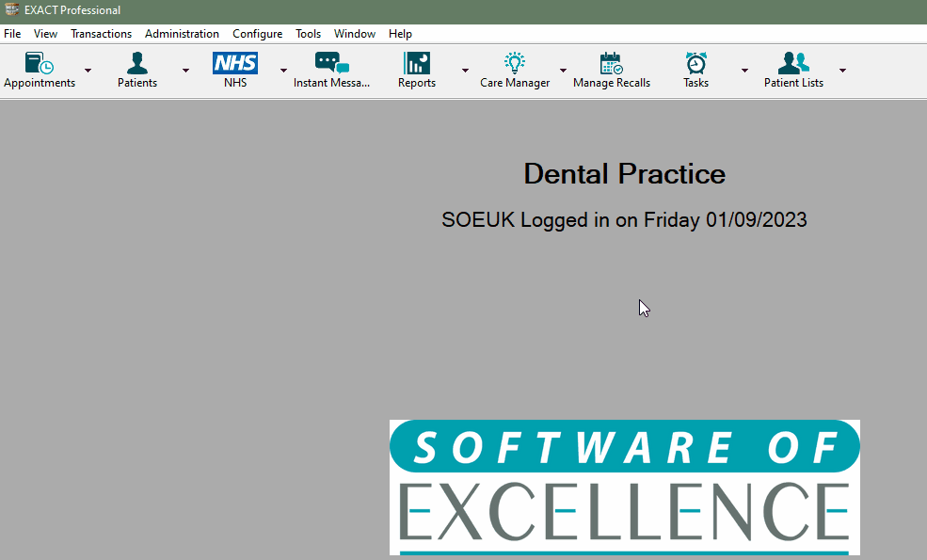Screen dimensions: 927x560
Task: Launch Instant Messaging from the toolbar
Action: pos(331,64)
